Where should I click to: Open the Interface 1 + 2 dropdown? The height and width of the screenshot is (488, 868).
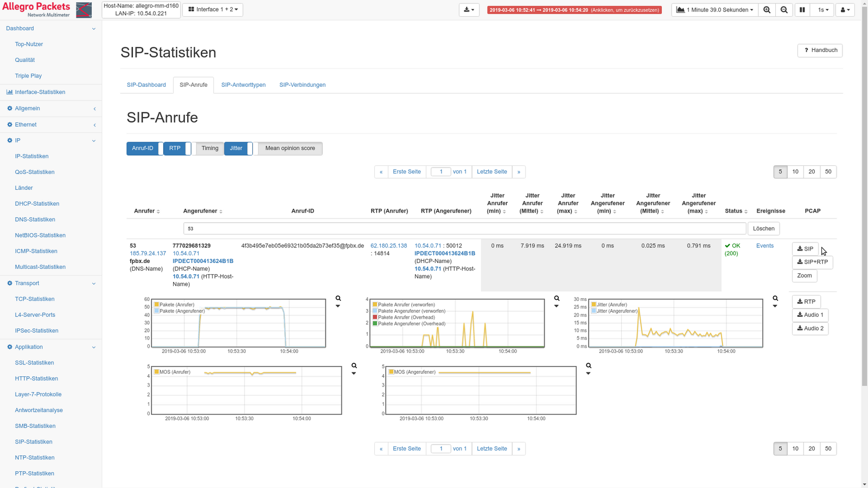[213, 10]
